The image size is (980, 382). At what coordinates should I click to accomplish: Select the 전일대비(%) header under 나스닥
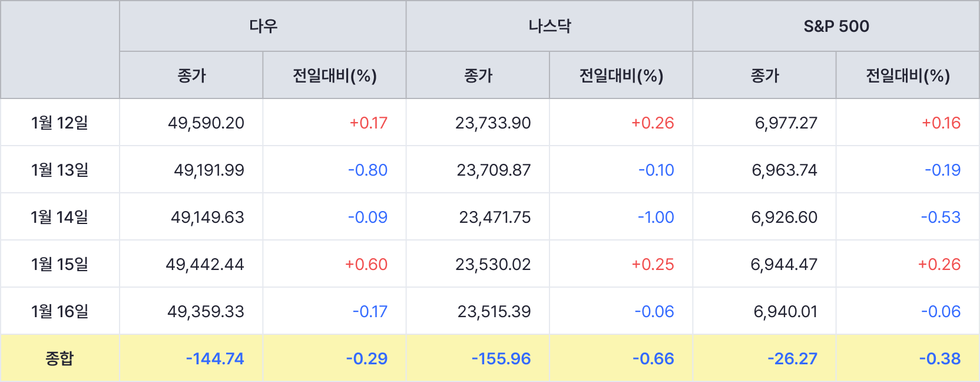(621, 75)
